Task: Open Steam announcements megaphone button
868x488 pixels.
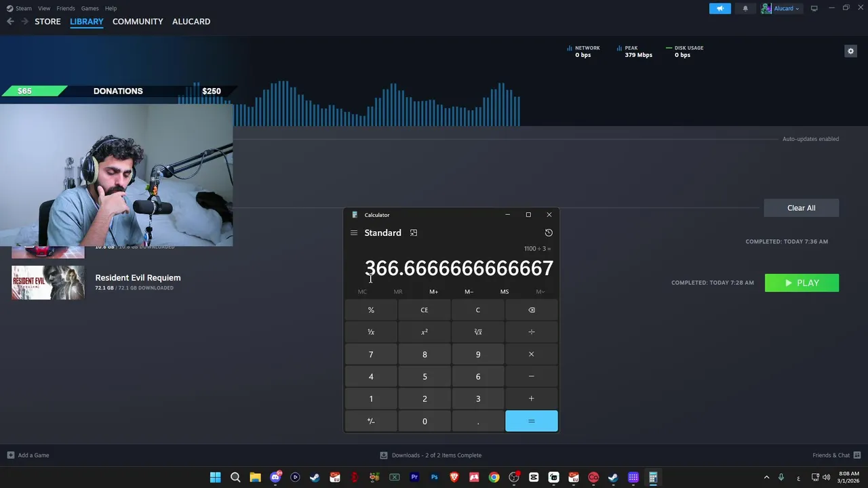Action: pyautogui.click(x=720, y=8)
